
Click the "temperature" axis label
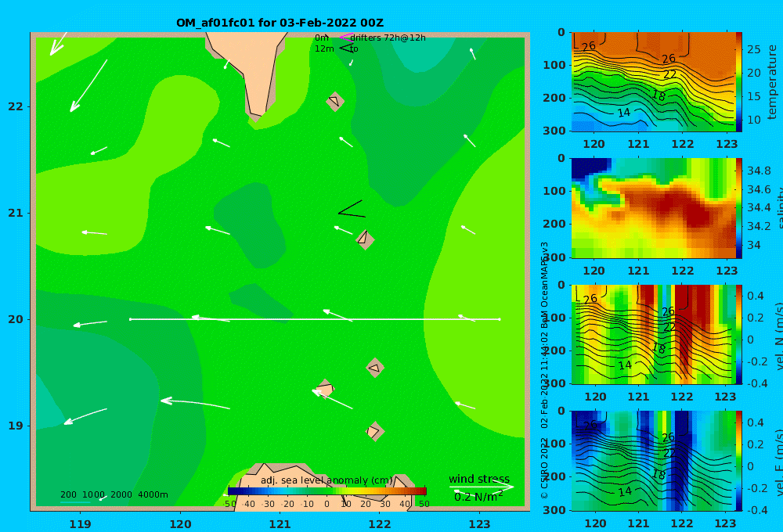(x=773, y=82)
